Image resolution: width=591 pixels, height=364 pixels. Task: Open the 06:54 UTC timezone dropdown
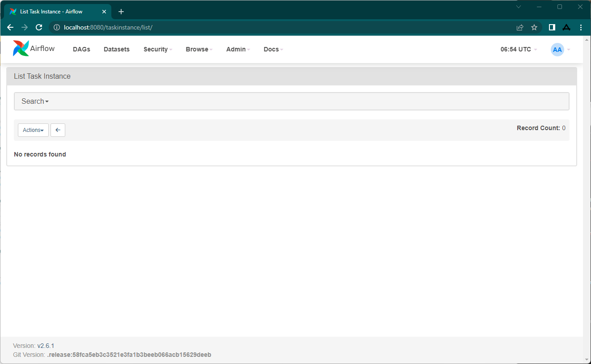(x=519, y=49)
